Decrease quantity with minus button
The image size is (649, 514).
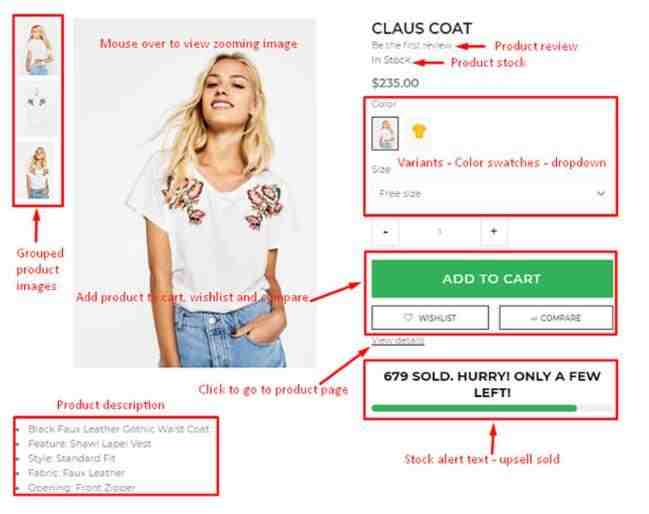386,232
